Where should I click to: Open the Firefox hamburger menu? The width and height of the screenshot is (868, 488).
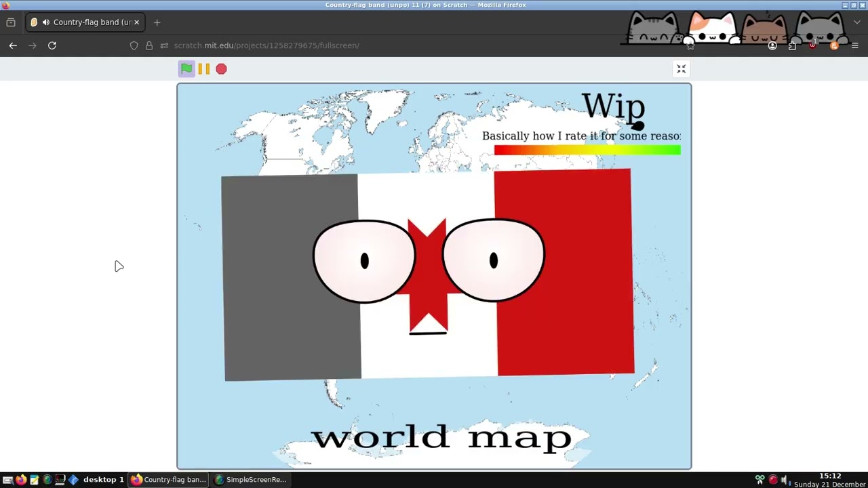pyautogui.click(x=854, y=45)
